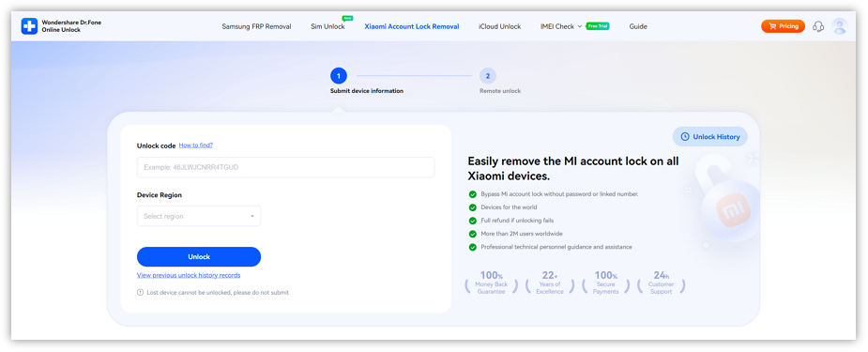Click the Pricing cart button

point(783,26)
